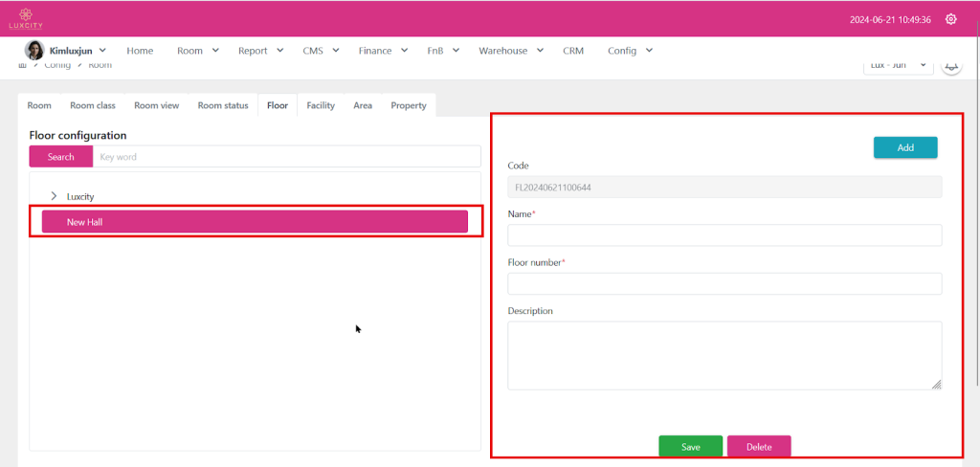Click the green Save button
Viewport: 980px width, 467px height.
(x=690, y=447)
